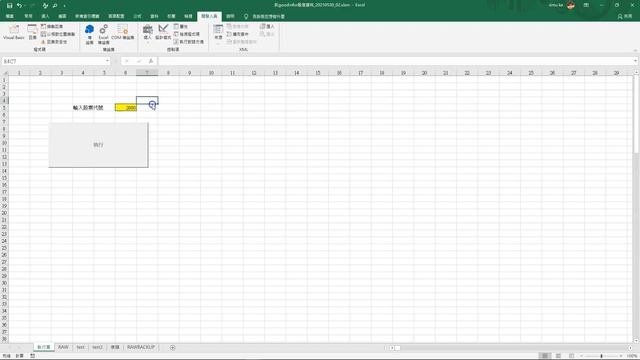The height and width of the screenshot is (360, 640).
Task: Open the user account avatar
Action: (571, 5)
